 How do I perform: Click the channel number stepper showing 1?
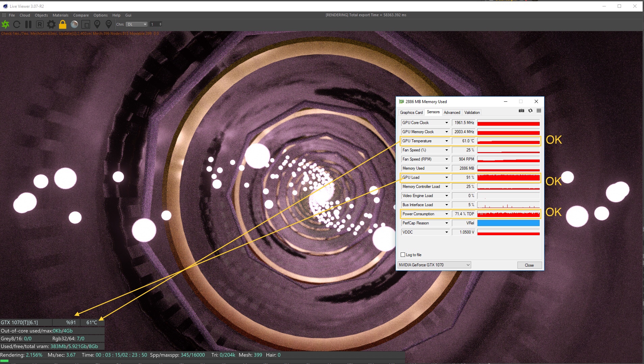tap(156, 24)
